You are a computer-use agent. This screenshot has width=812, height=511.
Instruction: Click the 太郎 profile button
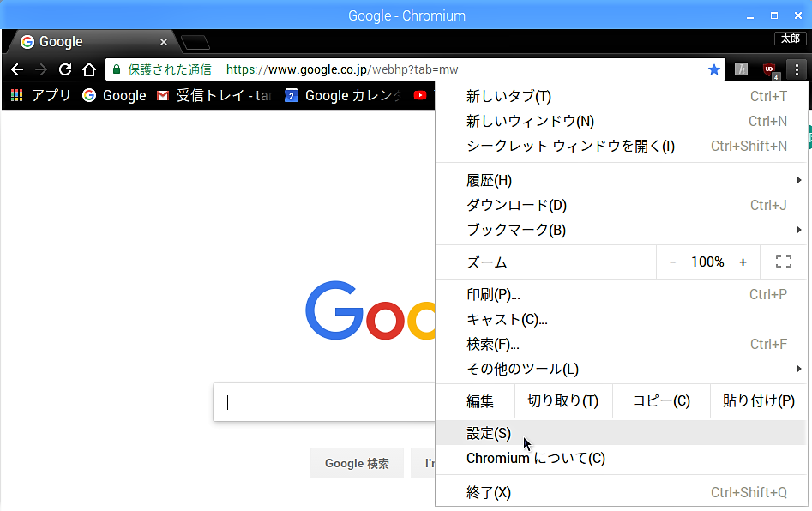point(791,39)
